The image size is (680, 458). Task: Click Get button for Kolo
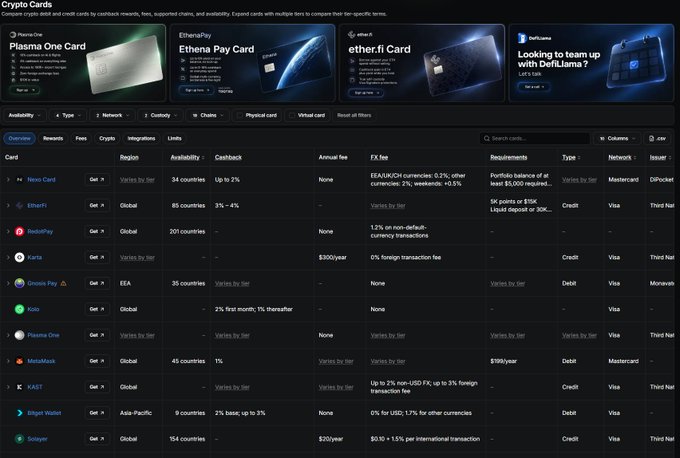pyautogui.click(x=97, y=309)
